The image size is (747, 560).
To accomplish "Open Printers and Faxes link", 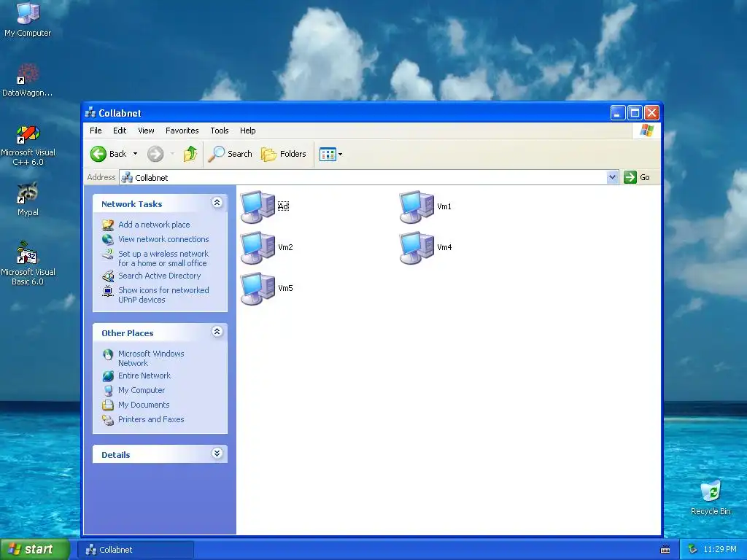I will click(151, 419).
